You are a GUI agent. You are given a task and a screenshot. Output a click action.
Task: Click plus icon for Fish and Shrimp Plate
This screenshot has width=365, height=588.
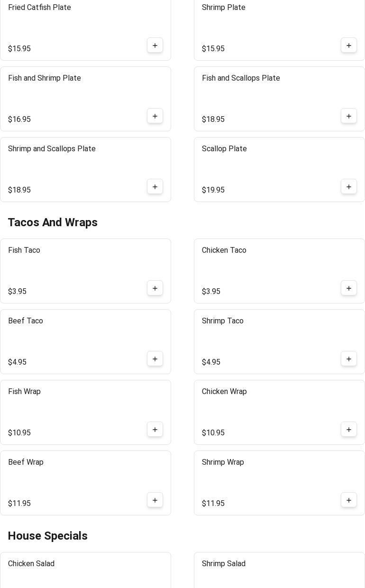(x=155, y=116)
